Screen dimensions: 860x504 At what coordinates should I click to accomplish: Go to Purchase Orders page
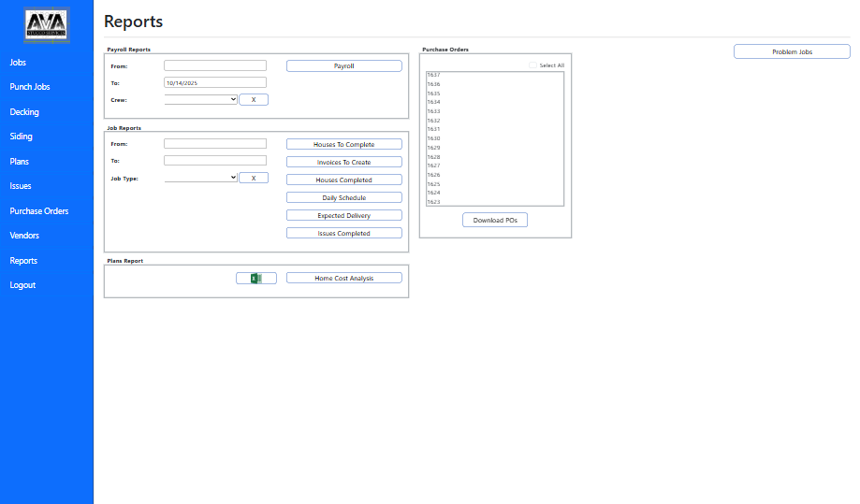[39, 211]
